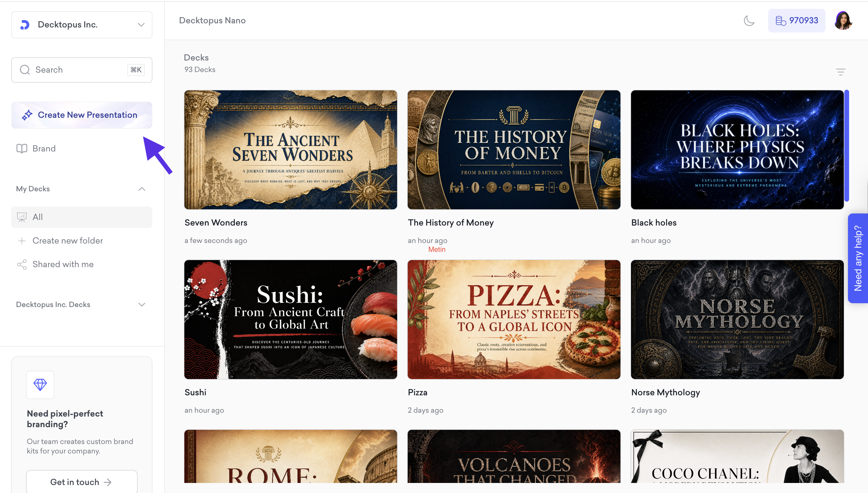Viewport: 868px width, 493px height.
Task: Toggle dark mode moon icon
Action: pyautogui.click(x=749, y=21)
